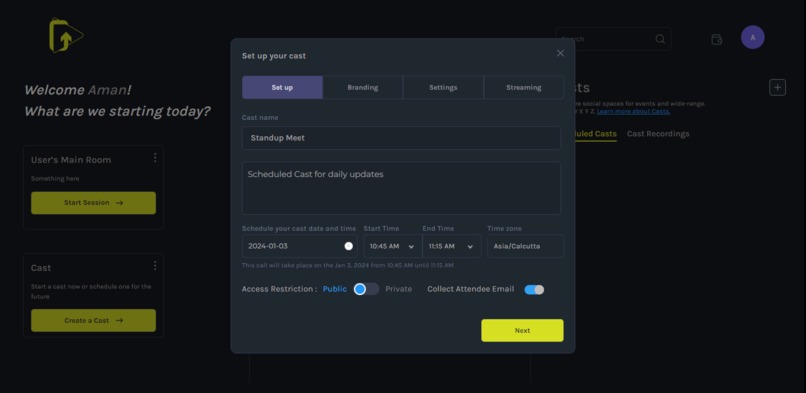Open the Start Time dropdown
Screen dimensions: 806x393
pos(393,246)
